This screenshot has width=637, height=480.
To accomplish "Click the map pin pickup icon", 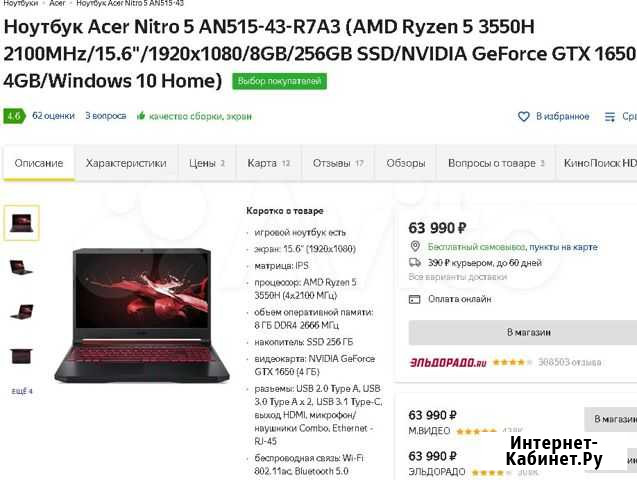I will point(415,246).
